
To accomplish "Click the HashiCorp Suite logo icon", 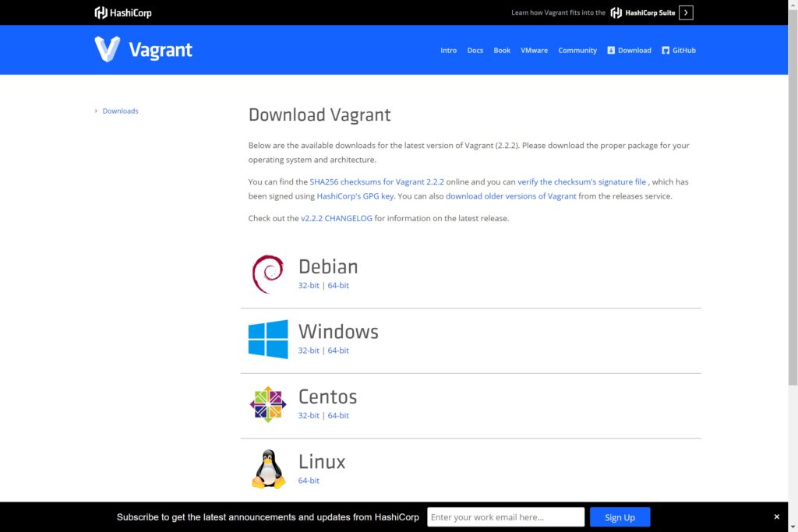I will tap(616, 12).
